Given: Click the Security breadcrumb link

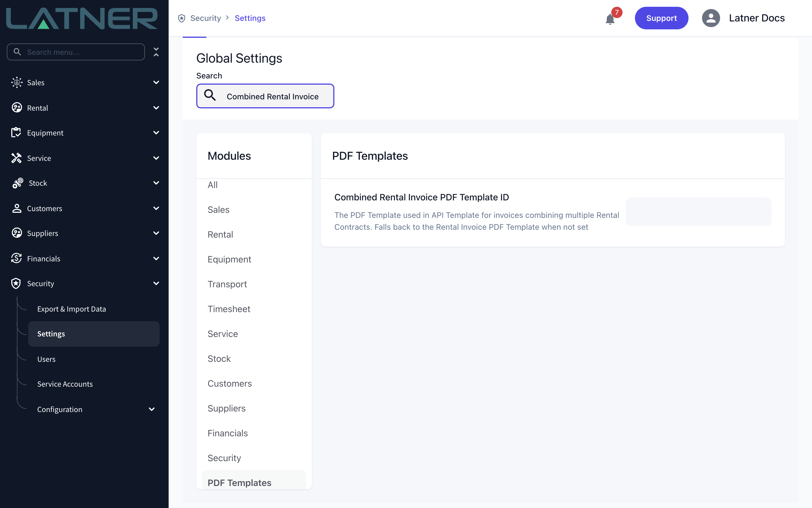Looking at the screenshot, I should (205, 18).
